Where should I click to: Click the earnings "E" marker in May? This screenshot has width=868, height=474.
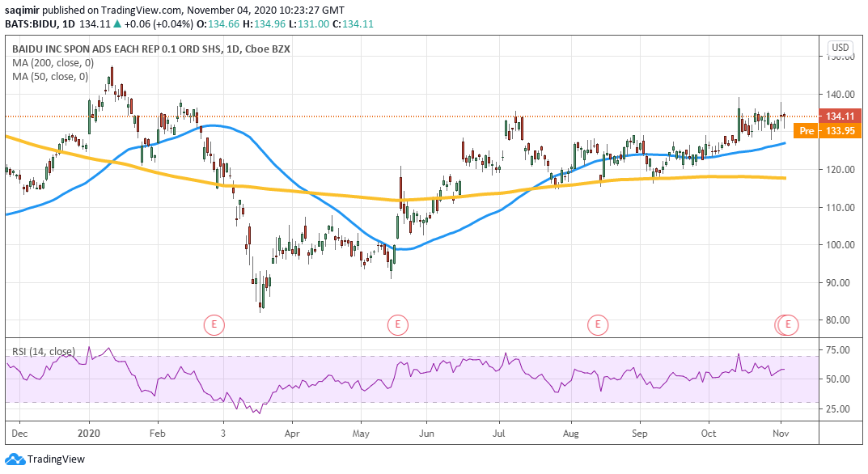pos(397,324)
